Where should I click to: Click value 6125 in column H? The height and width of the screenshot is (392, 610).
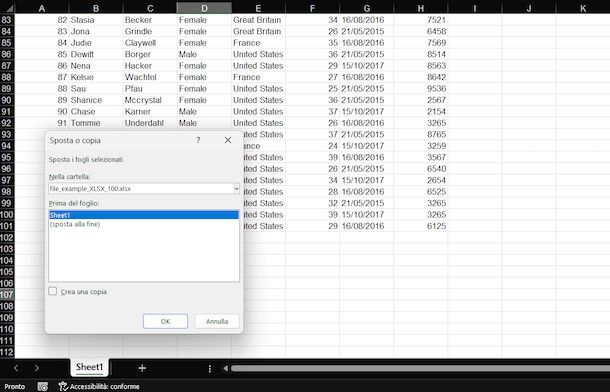[x=421, y=226]
